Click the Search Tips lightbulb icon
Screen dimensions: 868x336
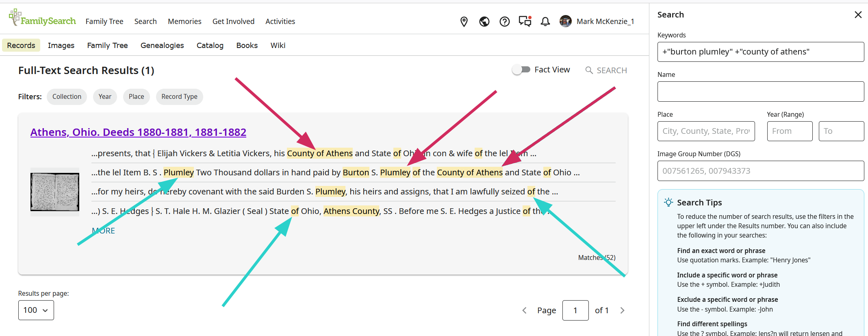668,202
